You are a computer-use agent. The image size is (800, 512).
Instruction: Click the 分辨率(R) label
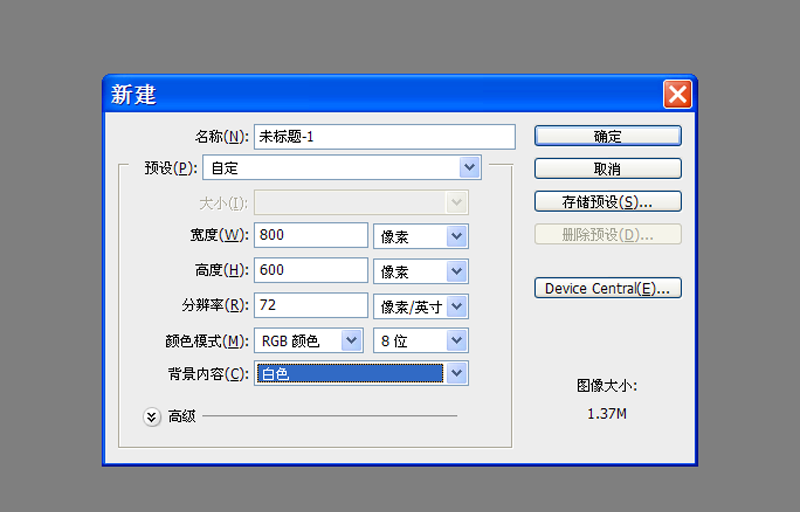(x=215, y=305)
